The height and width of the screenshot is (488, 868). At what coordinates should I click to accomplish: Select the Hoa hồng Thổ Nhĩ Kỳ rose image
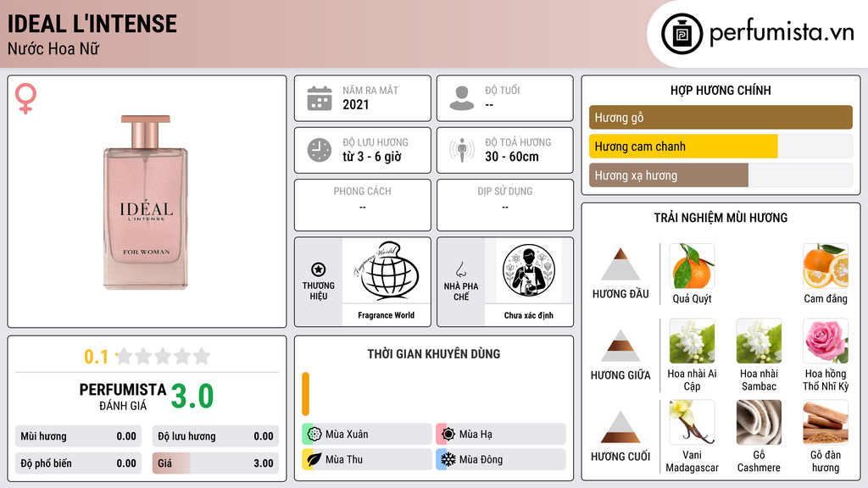(826, 341)
